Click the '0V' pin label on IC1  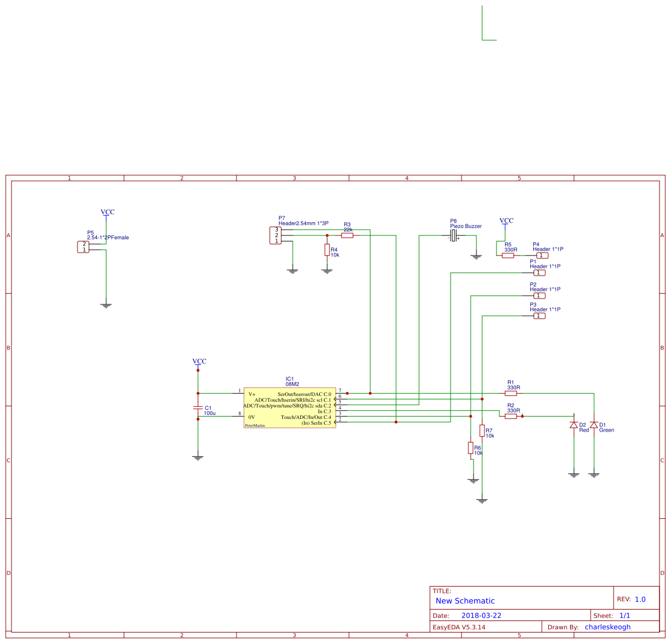[251, 417]
